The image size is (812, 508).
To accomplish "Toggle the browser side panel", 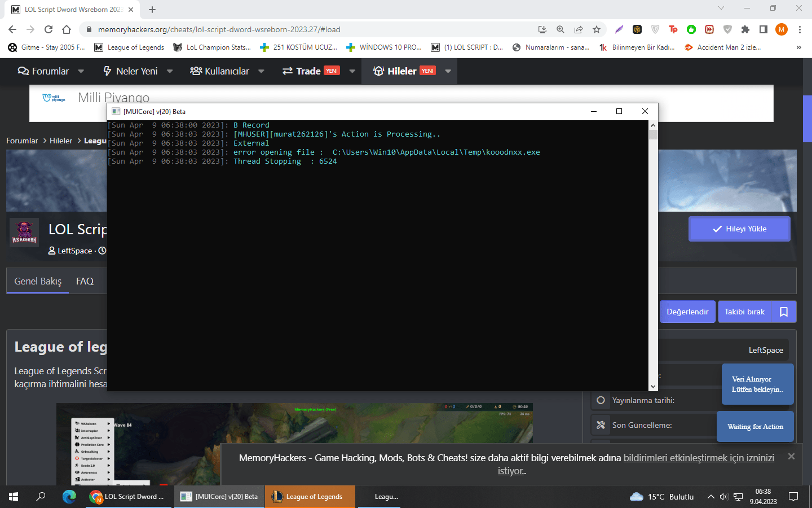I will 764,29.
